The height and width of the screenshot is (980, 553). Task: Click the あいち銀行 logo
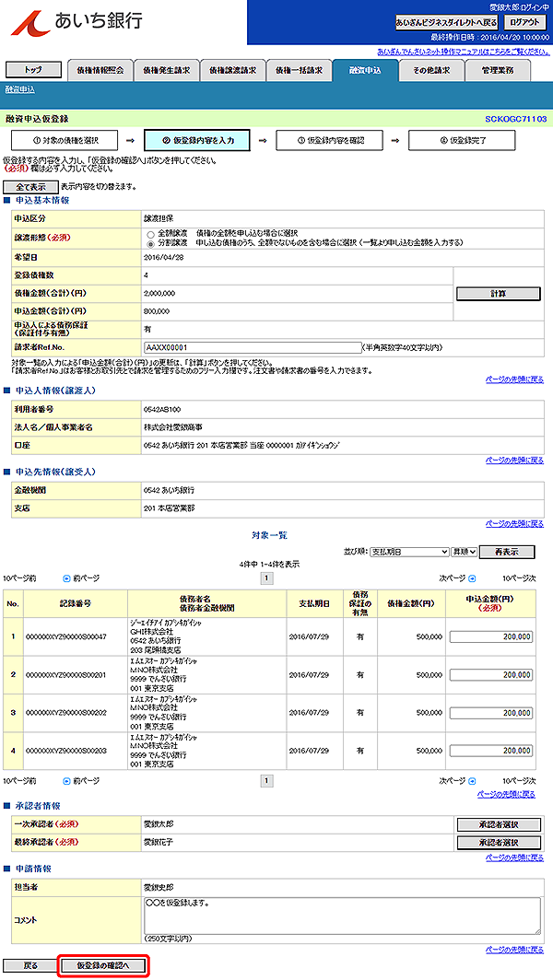coord(76,21)
